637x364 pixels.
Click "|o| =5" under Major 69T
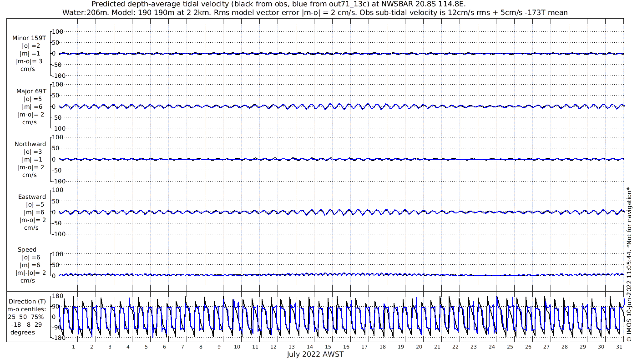click(x=33, y=99)
